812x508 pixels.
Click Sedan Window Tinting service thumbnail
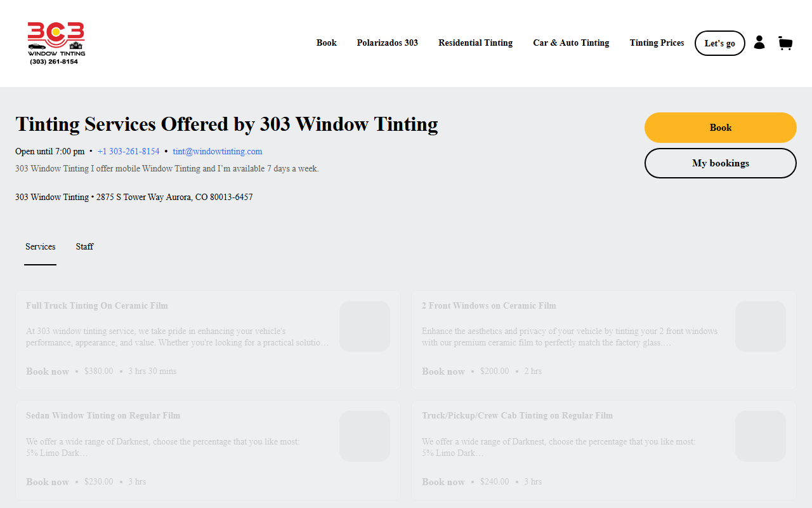(365, 436)
